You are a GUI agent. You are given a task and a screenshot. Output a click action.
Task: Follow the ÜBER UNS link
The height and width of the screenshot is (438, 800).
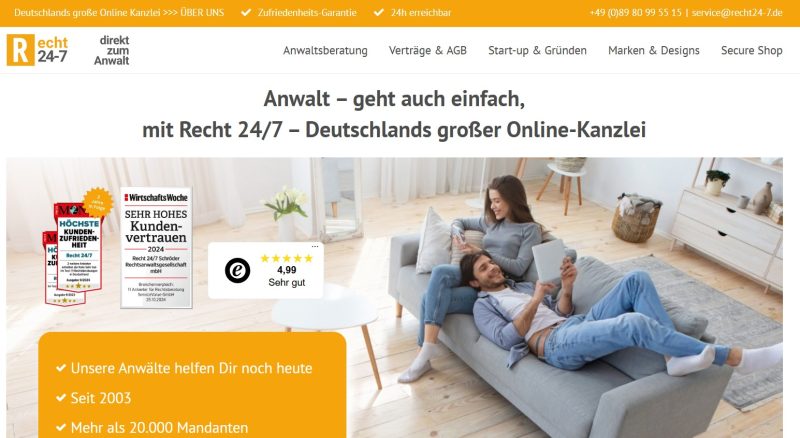pyautogui.click(x=202, y=12)
